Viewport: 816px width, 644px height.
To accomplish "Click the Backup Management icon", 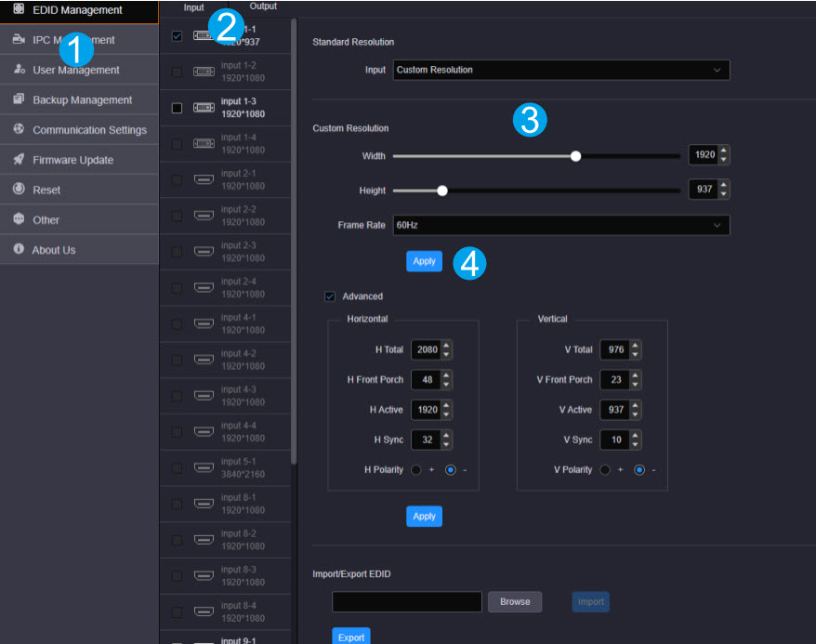I will coord(19,99).
